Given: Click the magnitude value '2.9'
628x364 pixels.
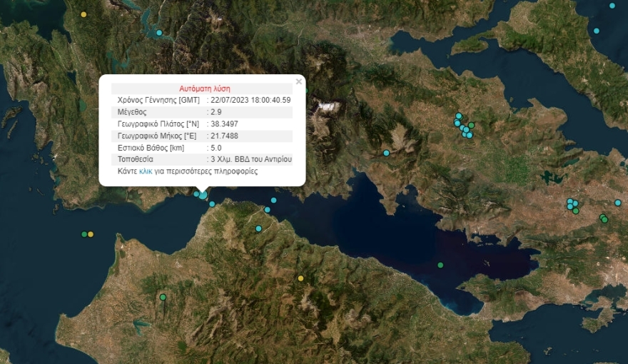Looking at the screenshot, I should tap(216, 112).
